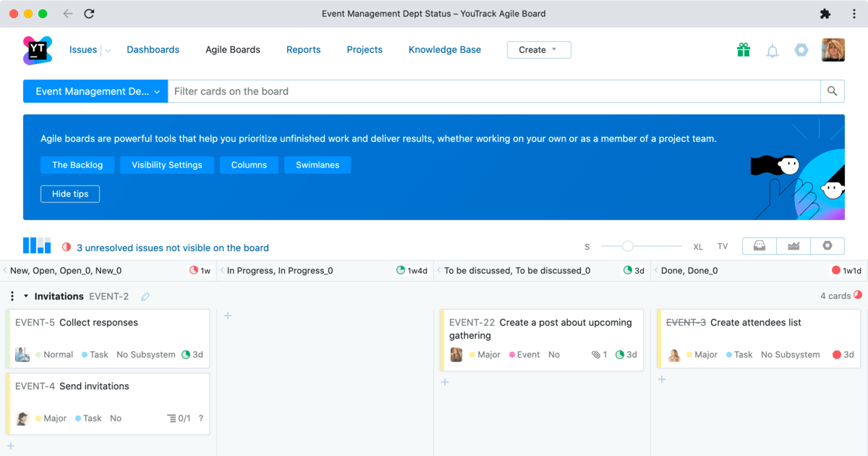This screenshot has width=868, height=456.
Task: Open the swimlane three-dot menu
Action: tap(12, 296)
